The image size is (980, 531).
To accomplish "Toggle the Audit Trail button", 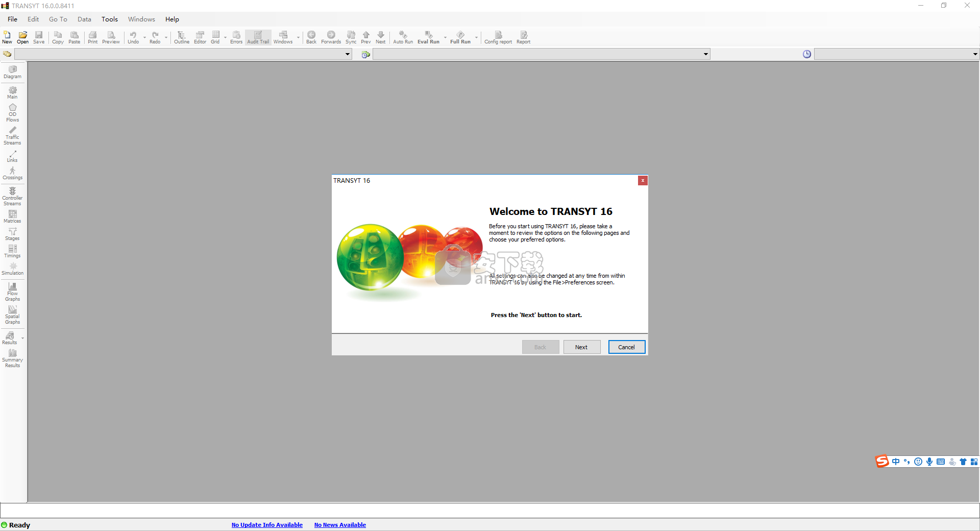I will 258,37.
